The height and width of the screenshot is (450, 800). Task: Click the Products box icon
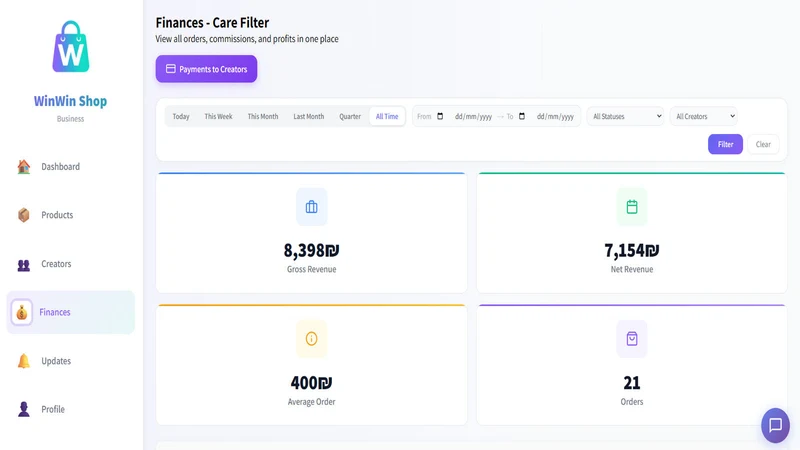pyautogui.click(x=23, y=215)
